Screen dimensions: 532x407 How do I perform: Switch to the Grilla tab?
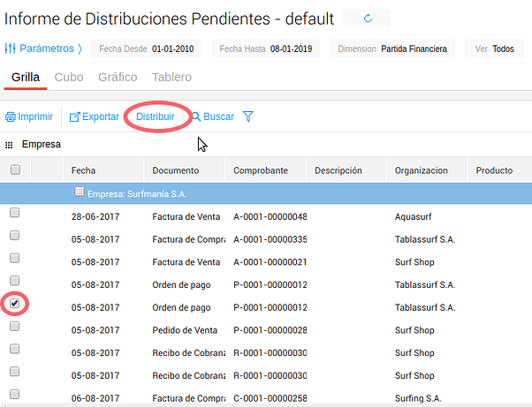[x=26, y=77]
